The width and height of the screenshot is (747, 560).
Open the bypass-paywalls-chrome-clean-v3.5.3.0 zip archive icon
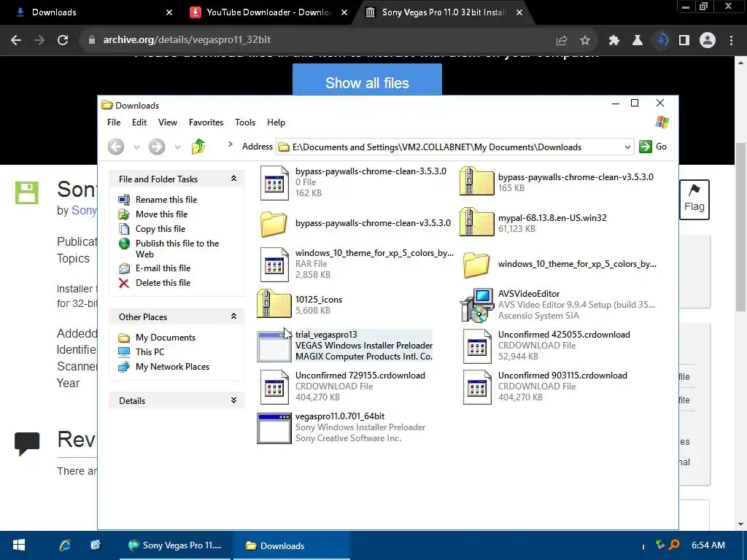pos(476,182)
